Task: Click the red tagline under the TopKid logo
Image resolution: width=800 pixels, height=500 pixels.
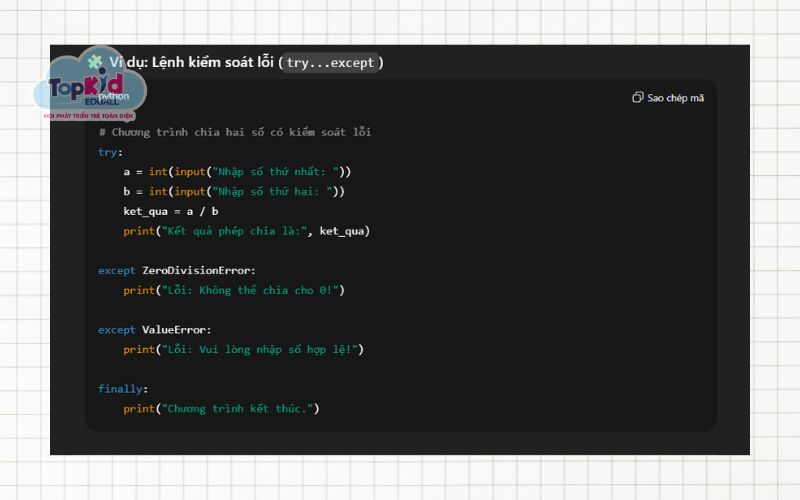Action: click(x=90, y=116)
